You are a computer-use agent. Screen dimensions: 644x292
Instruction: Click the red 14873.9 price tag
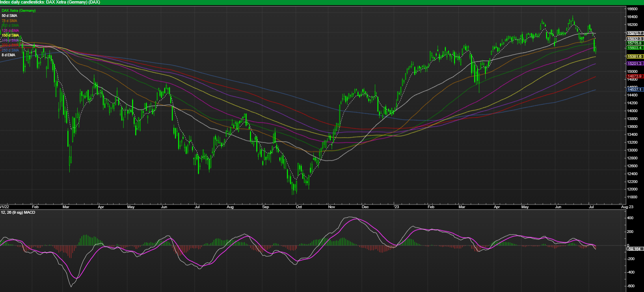pyautogui.click(x=635, y=76)
